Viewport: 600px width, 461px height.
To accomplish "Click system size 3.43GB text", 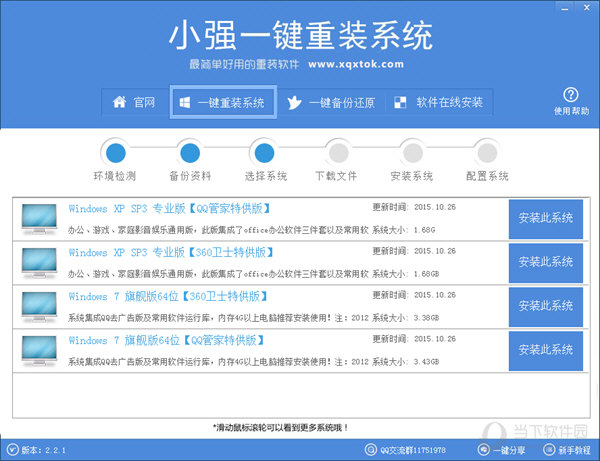I will point(426,362).
